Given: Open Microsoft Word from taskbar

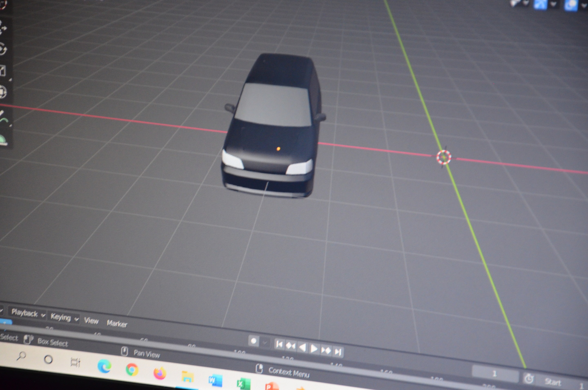Looking at the screenshot, I should pyautogui.click(x=215, y=381).
